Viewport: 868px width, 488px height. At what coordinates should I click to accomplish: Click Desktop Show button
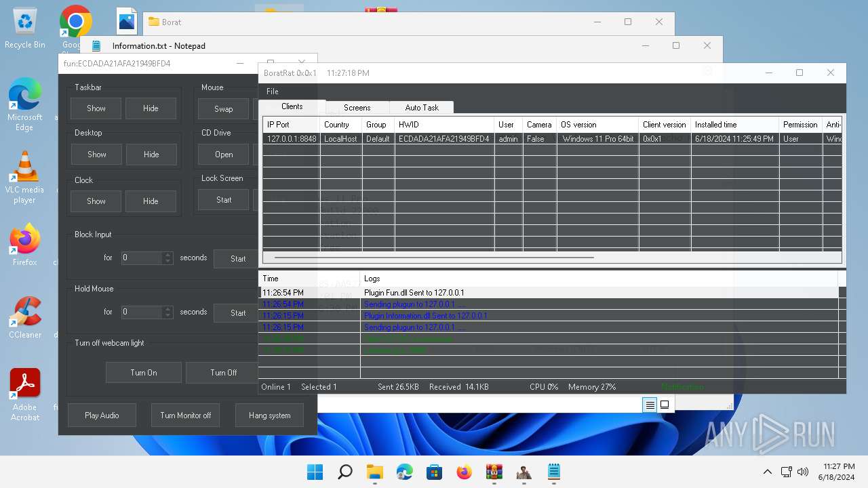[96, 155]
